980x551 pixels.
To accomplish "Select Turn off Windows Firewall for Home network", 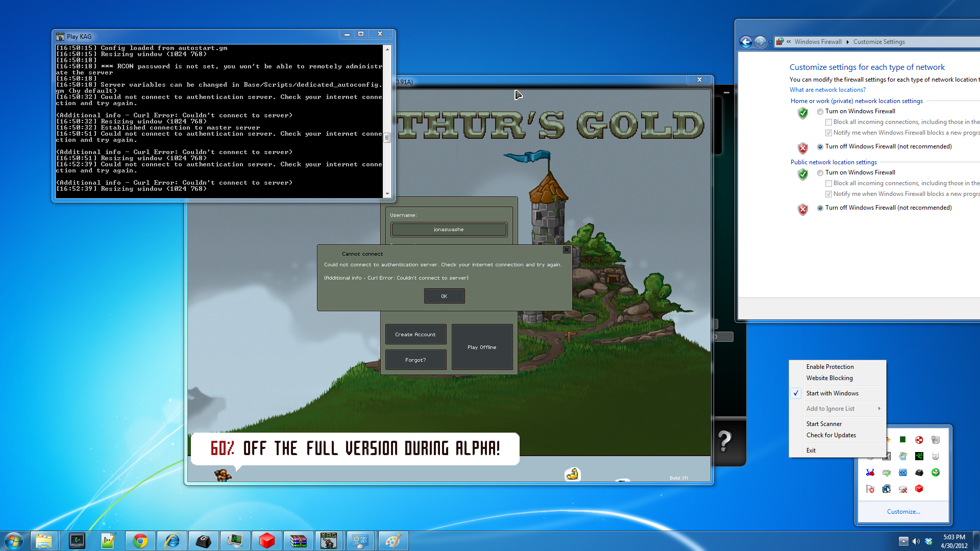I will point(820,147).
